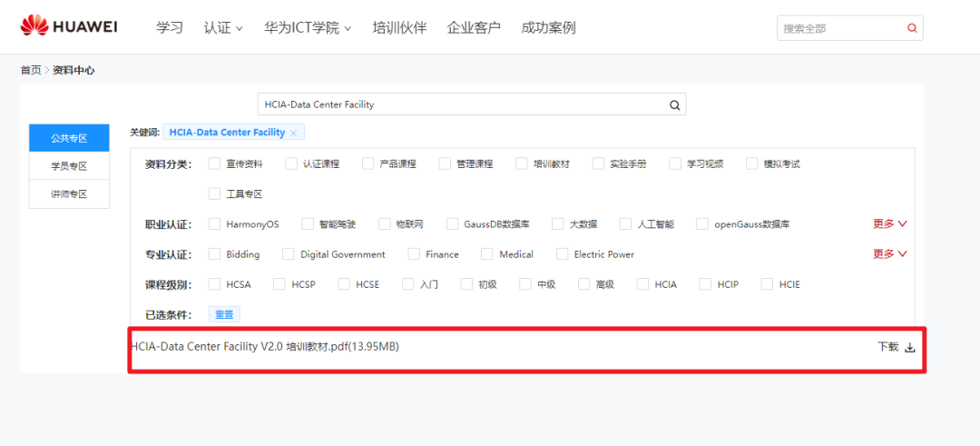Open the 学习 menu item

click(170, 27)
